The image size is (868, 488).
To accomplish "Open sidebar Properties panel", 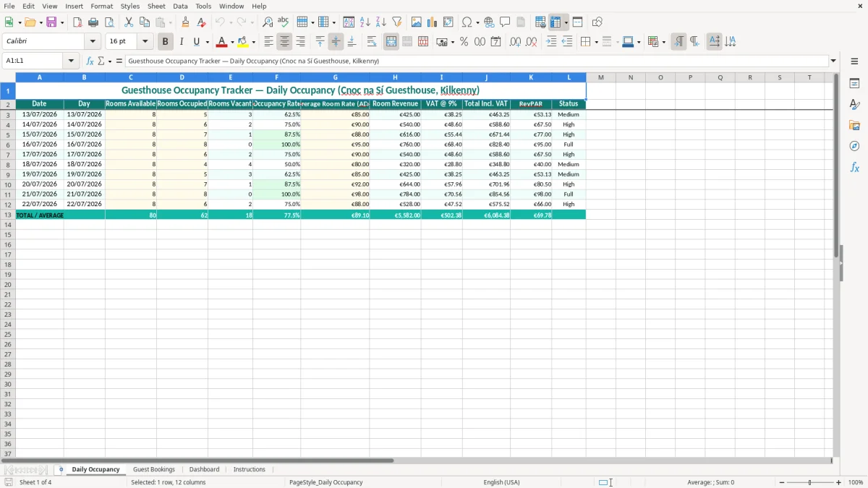I will point(855,83).
